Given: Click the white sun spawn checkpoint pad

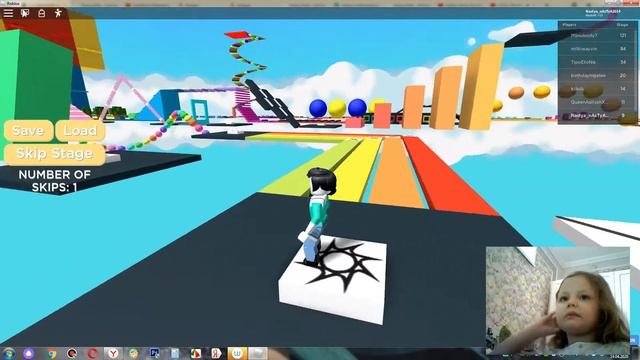Looking at the screenshot, I should click(x=334, y=281).
